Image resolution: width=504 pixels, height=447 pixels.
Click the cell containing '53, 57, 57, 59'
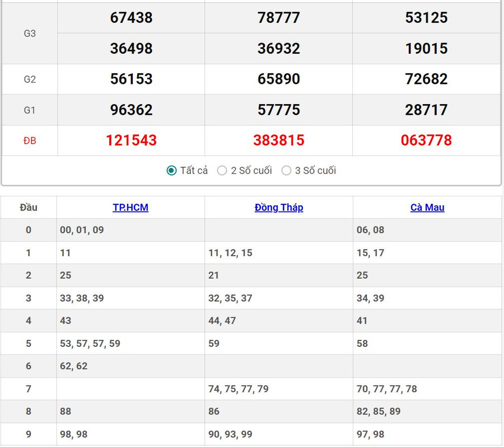(90, 344)
